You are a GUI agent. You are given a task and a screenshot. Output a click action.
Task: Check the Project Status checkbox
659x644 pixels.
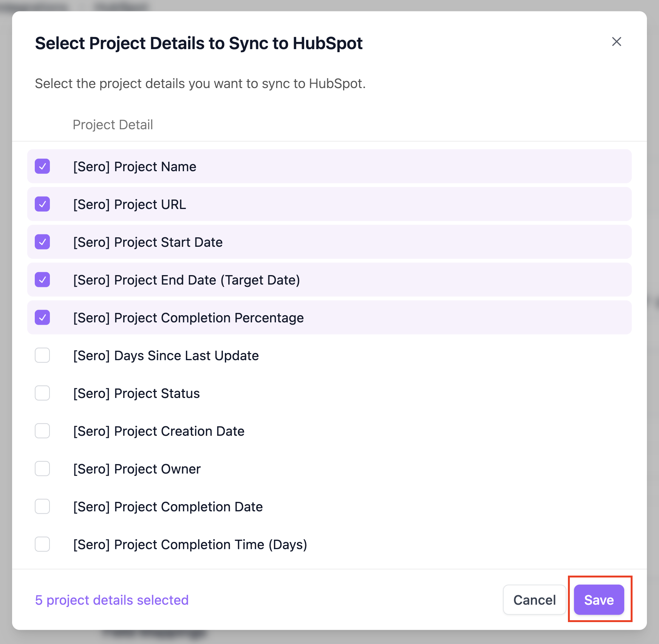point(42,393)
